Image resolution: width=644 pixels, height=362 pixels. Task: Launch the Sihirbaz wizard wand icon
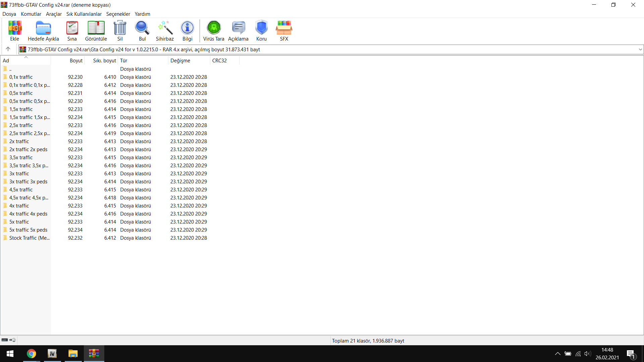click(x=165, y=28)
